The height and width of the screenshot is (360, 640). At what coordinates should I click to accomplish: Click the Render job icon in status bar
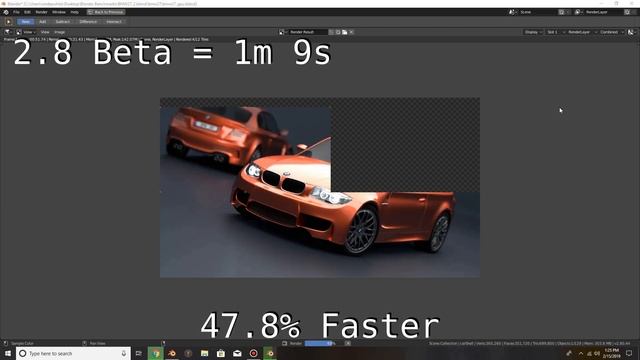tap(284, 343)
